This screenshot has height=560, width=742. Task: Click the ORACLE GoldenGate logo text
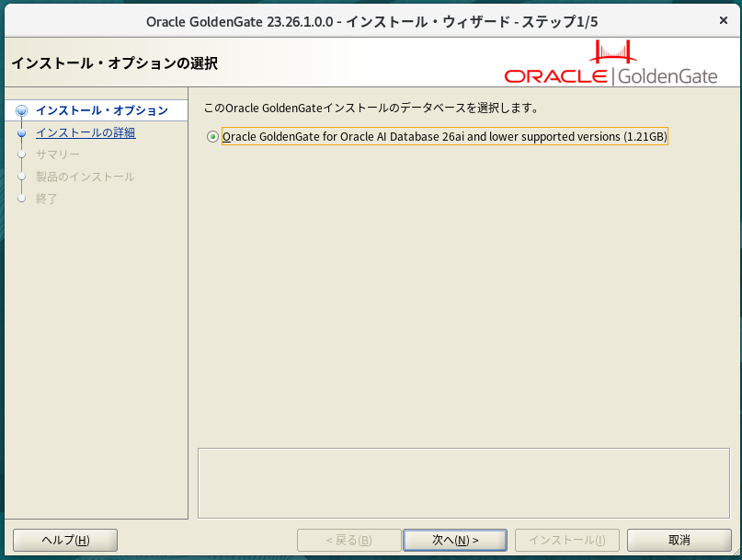(611, 76)
